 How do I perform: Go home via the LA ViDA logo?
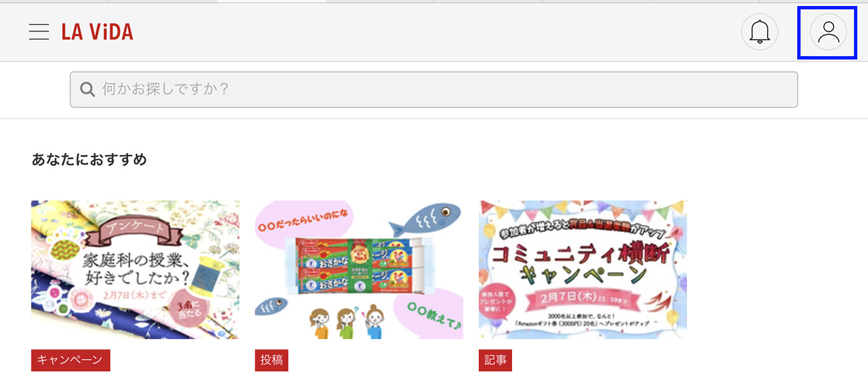coord(97,31)
